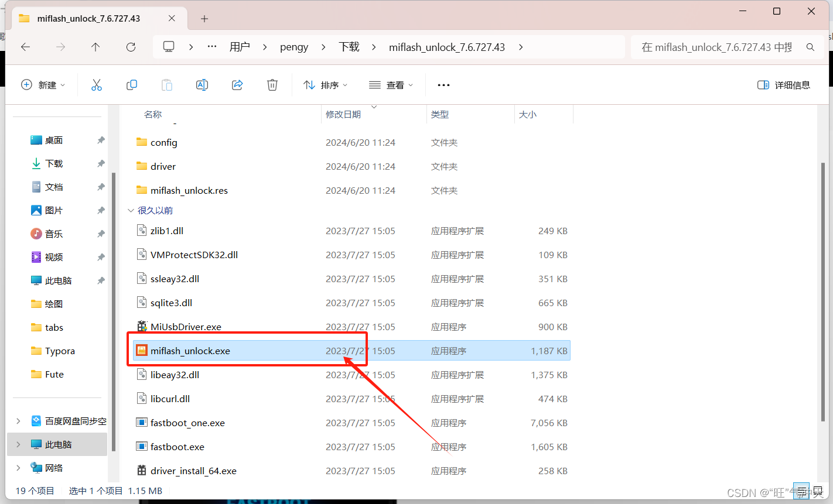Click the Delete trash can icon
The height and width of the screenshot is (504, 833).
(x=272, y=85)
